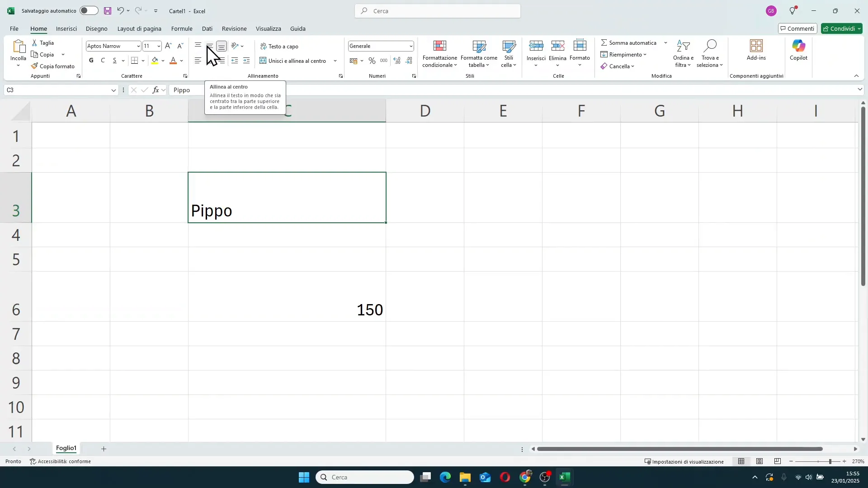This screenshot has height=488, width=868.
Task: Switch to Revisione tab
Action: (x=234, y=28)
